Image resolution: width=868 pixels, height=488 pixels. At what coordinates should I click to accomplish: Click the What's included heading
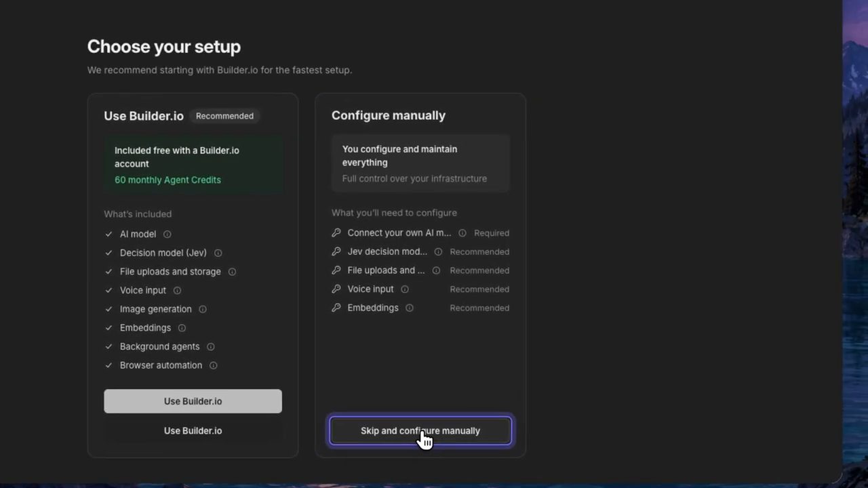[138, 213]
